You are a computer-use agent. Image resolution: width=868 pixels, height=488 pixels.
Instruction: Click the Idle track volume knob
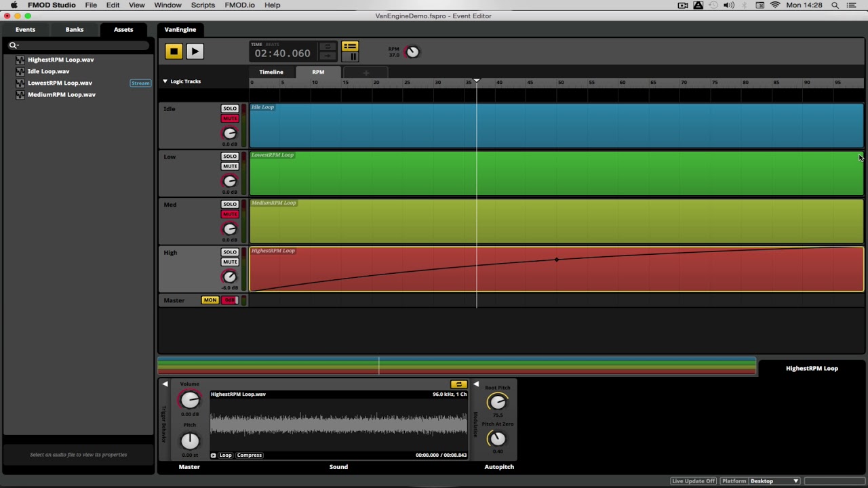[x=230, y=133]
